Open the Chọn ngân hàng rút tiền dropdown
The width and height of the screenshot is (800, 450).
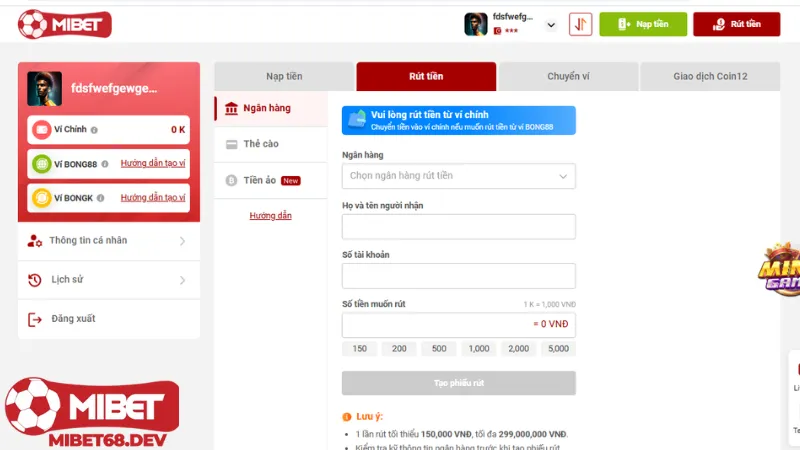[458, 176]
